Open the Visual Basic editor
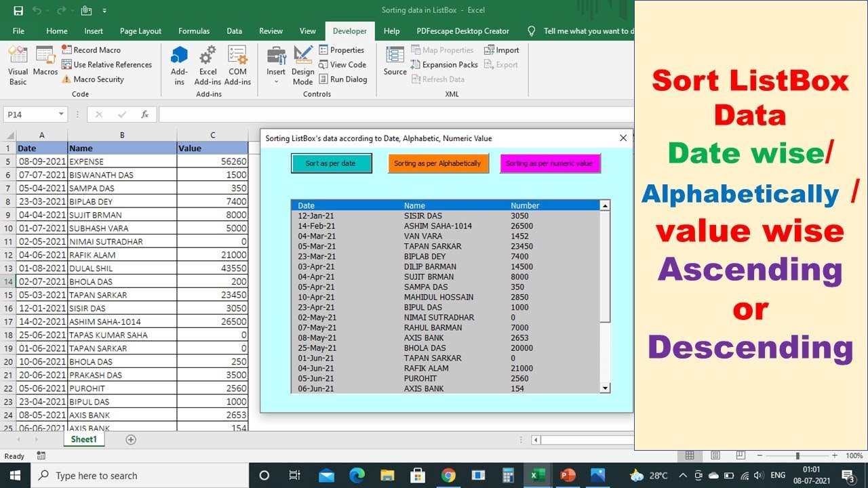Viewport: 868px width, 488px height. (x=18, y=65)
